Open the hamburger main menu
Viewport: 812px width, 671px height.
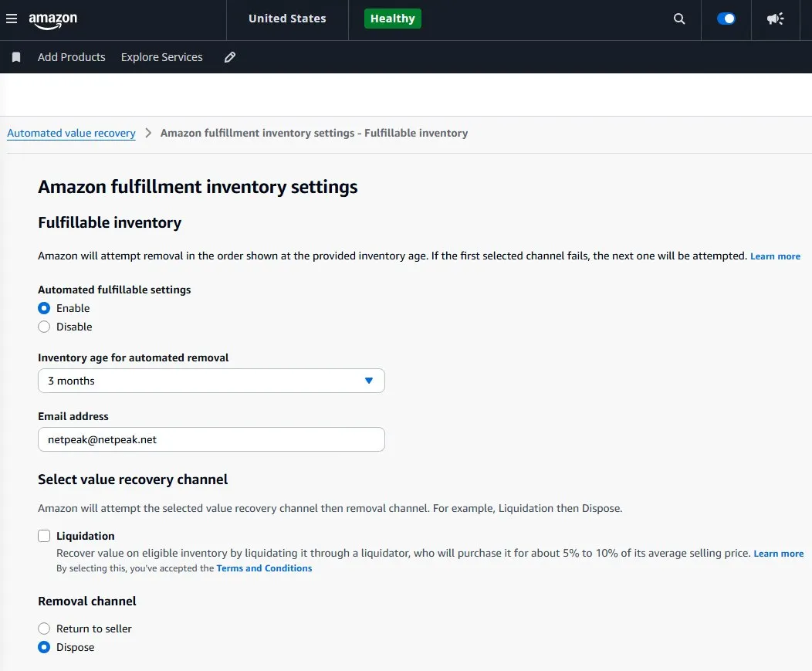12,19
